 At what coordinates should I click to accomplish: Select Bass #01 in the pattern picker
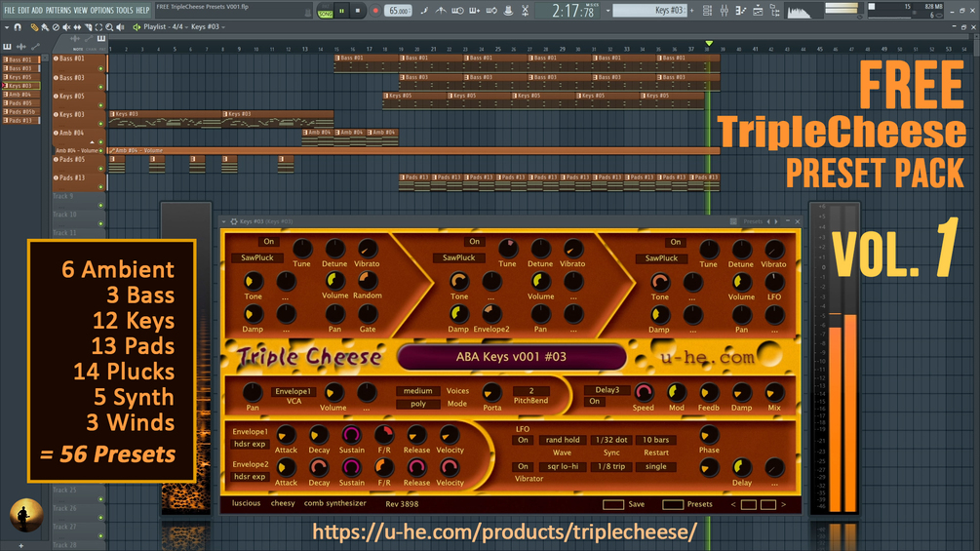[x=21, y=59]
